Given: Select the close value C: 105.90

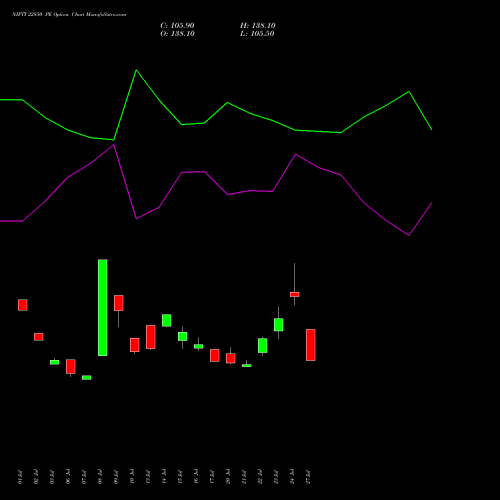Looking at the screenshot, I should [x=177, y=26].
